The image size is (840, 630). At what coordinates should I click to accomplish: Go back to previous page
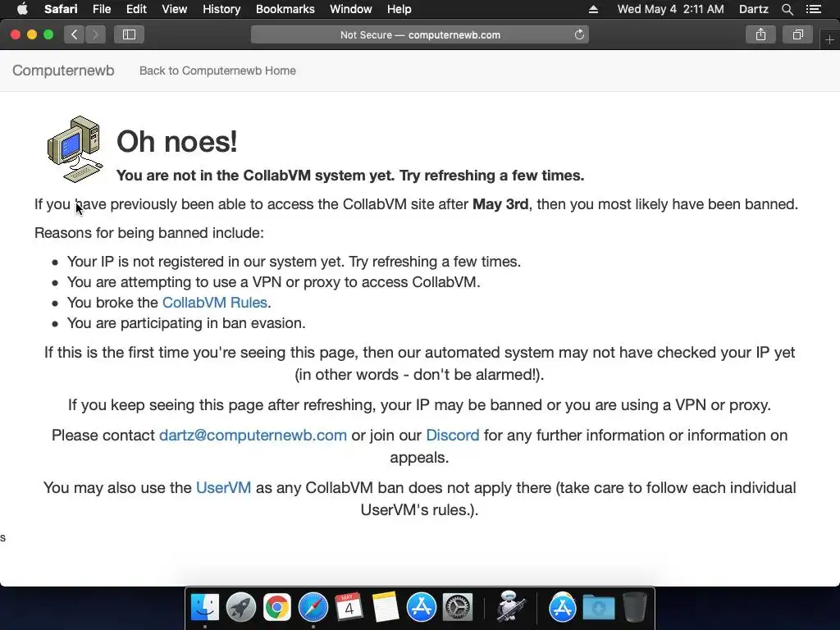(x=74, y=34)
